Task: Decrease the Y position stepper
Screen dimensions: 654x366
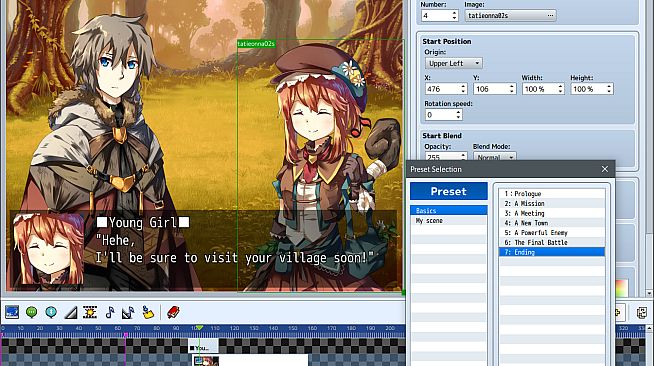Action: point(512,92)
